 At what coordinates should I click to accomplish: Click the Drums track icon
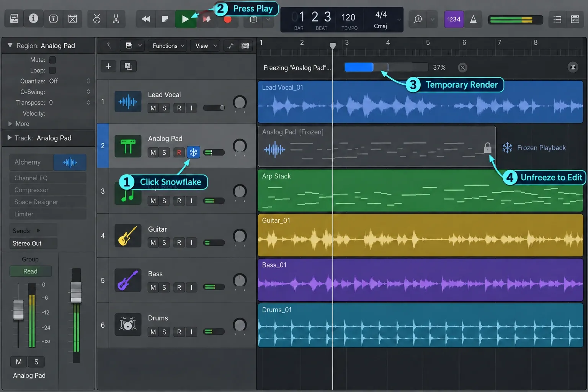pyautogui.click(x=128, y=324)
